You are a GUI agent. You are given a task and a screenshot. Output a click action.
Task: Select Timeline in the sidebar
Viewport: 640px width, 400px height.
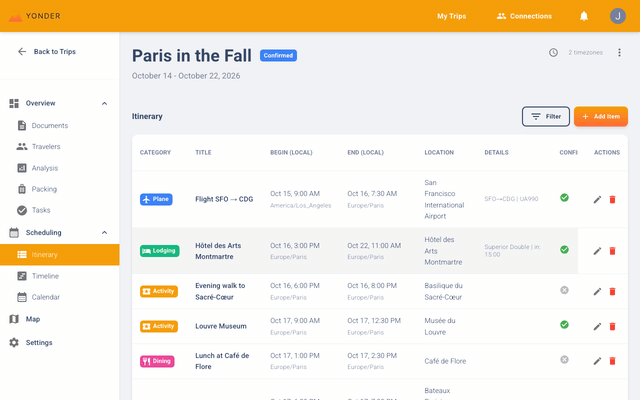click(45, 276)
